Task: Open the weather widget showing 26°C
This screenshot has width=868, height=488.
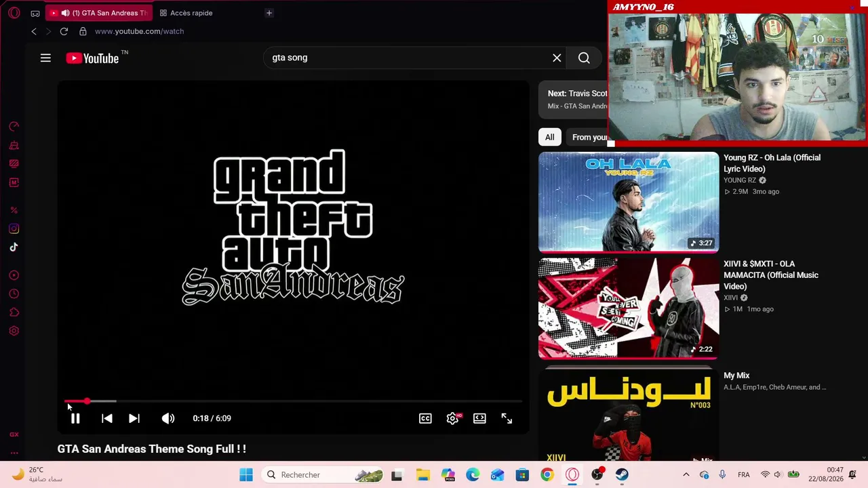Action: [x=37, y=474]
